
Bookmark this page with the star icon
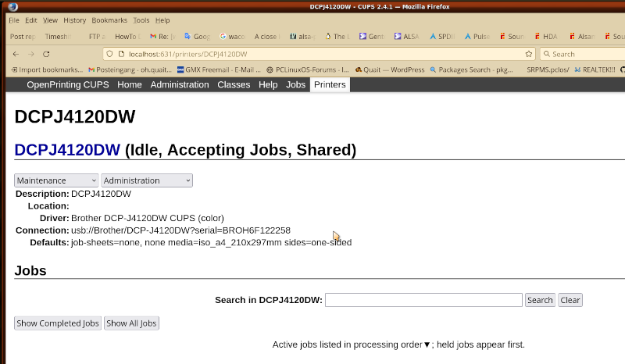529,54
